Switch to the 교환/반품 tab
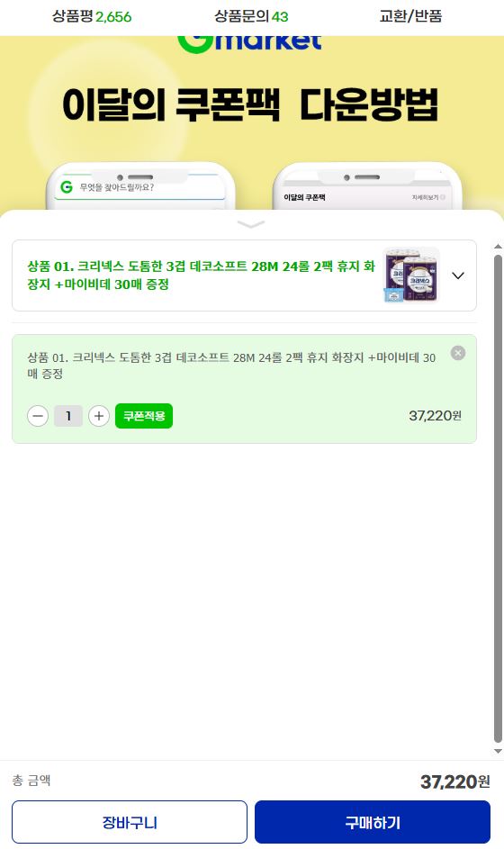The height and width of the screenshot is (849, 504). (x=411, y=16)
